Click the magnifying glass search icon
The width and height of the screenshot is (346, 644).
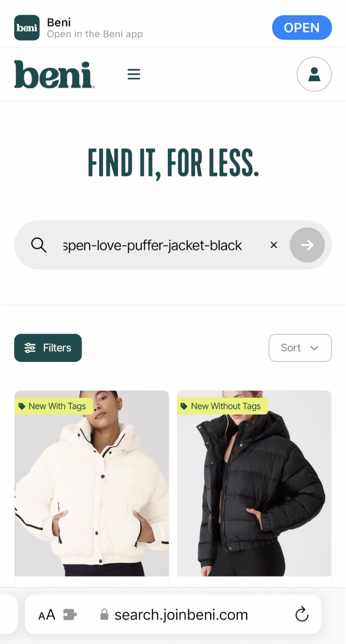(x=39, y=245)
